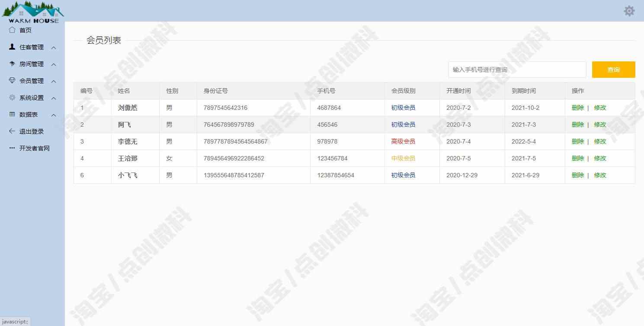
Task: Delete member 李德无
Action: tap(577, 141)
